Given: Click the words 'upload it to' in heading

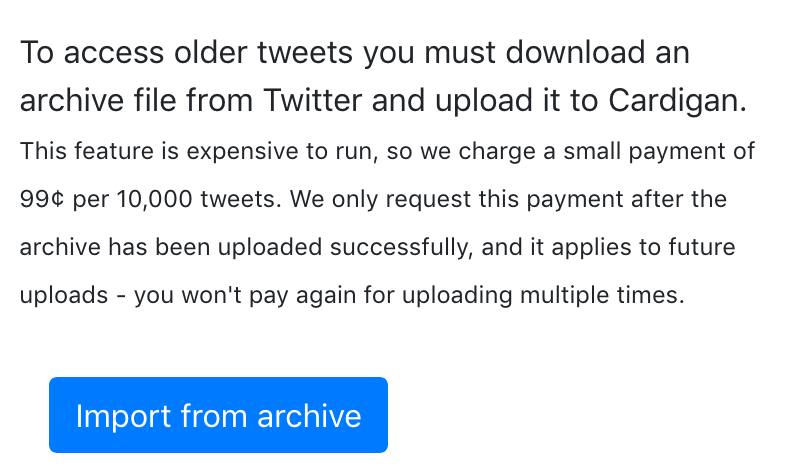Looking at the screenshot, I should (517, 101).
